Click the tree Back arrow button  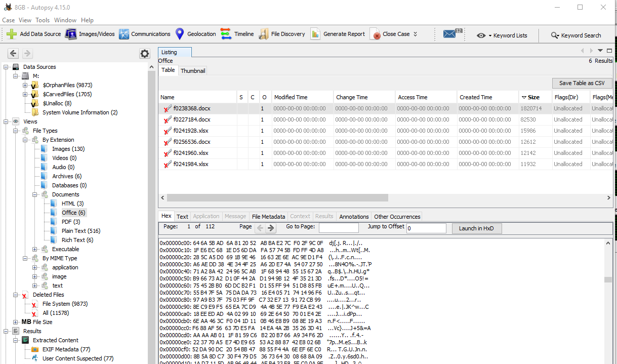coord(14,53)
